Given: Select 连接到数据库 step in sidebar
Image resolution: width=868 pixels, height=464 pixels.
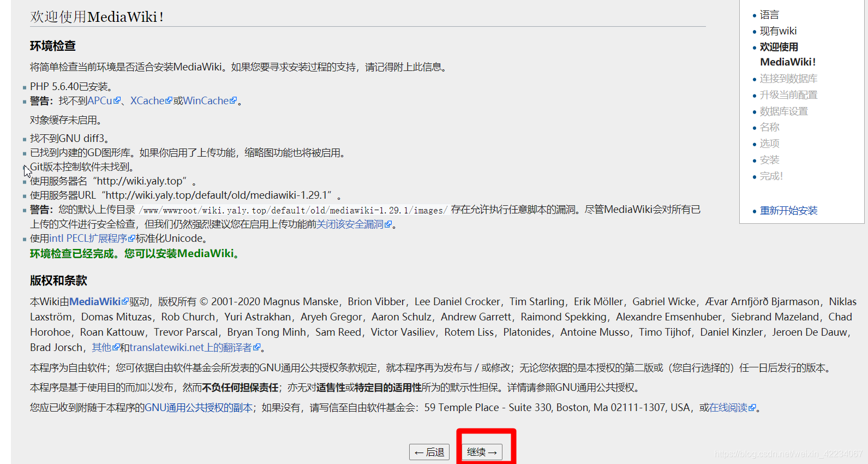Looking at the screenshot, I should pos(788,79).
